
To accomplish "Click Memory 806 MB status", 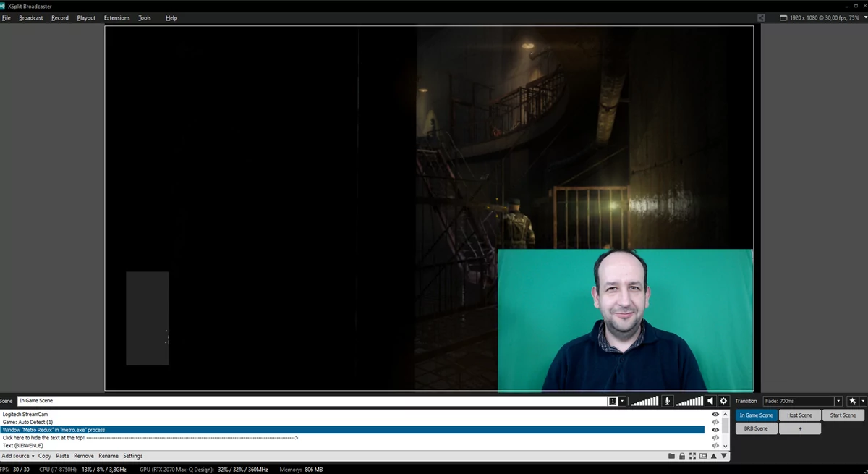I will click(301, 470).
